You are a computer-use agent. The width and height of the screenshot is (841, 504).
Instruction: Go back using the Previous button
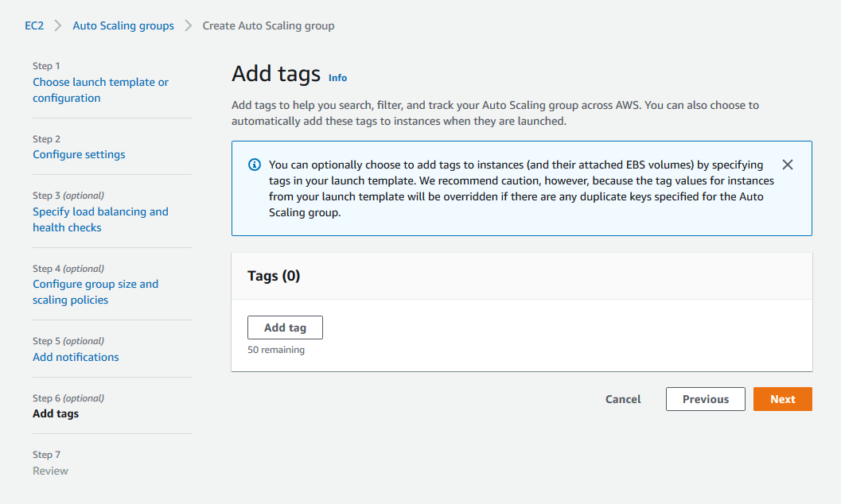point(705,399)
